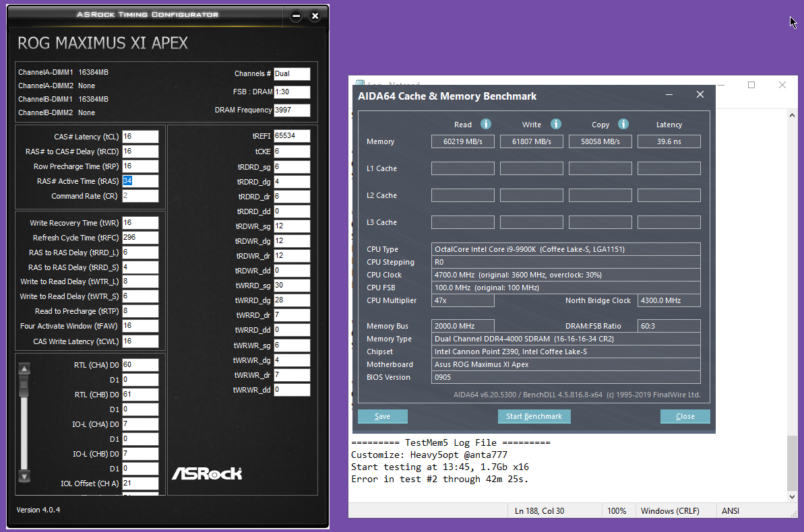This screenshot has width=804, height=532.
Task: Maximize the Notepad window
Action: (751, 85)
